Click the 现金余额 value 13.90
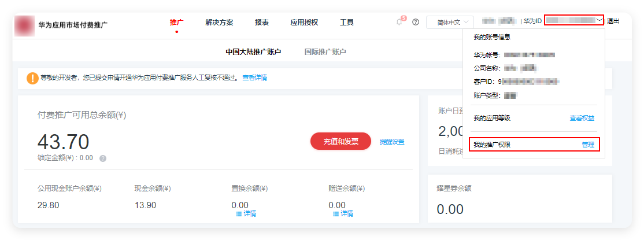 [x=146, y=205]
